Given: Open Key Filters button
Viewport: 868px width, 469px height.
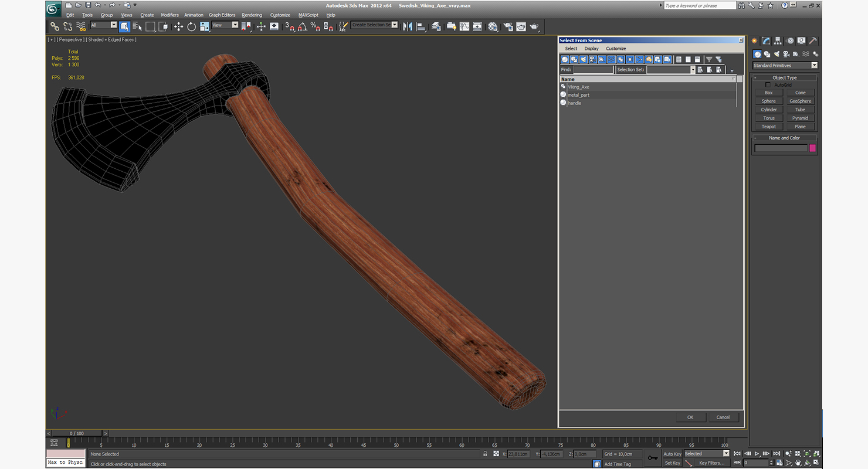Looking at the screenshot, I should [711, 463].
